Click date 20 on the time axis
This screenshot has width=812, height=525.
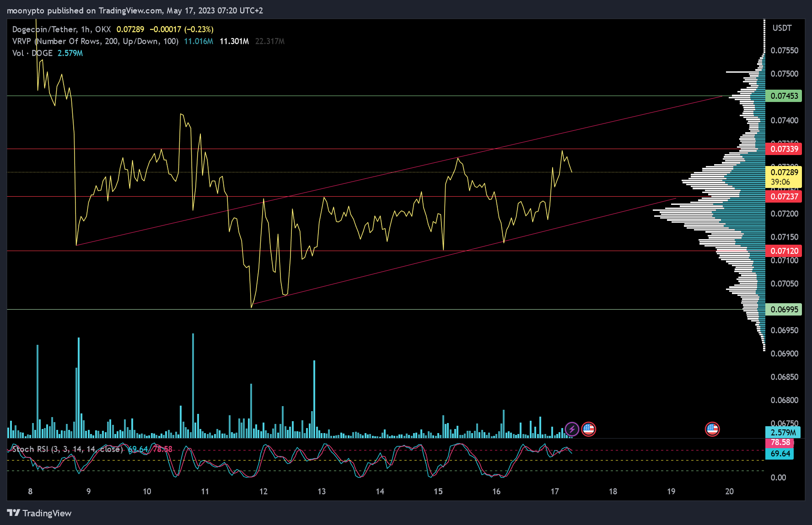tap(729, 492)
